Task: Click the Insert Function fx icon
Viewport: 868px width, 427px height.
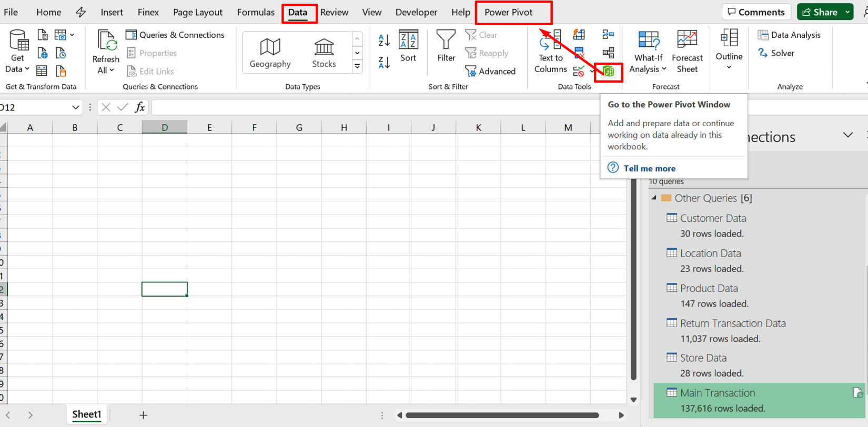Action: (139, 107)
